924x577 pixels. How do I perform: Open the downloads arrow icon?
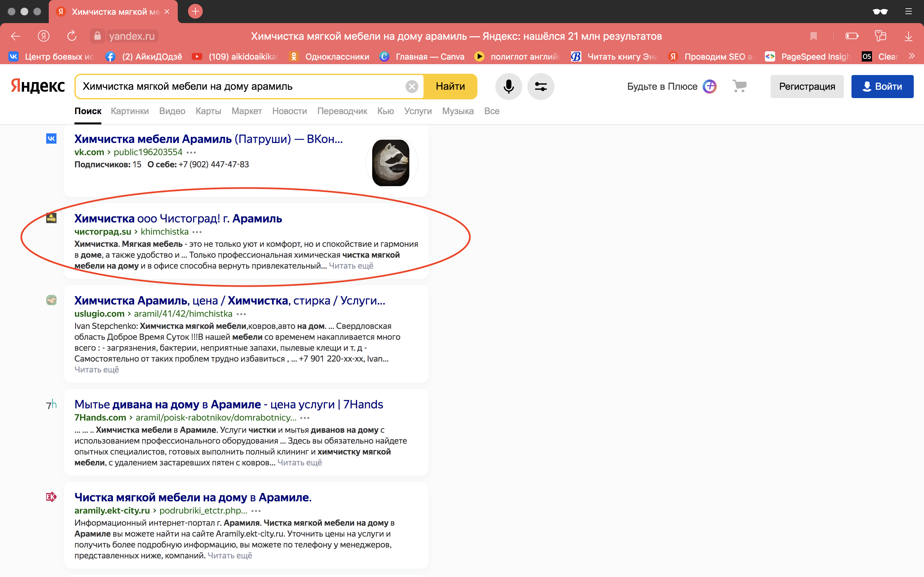pyautogui.click(x=908, y=36)
